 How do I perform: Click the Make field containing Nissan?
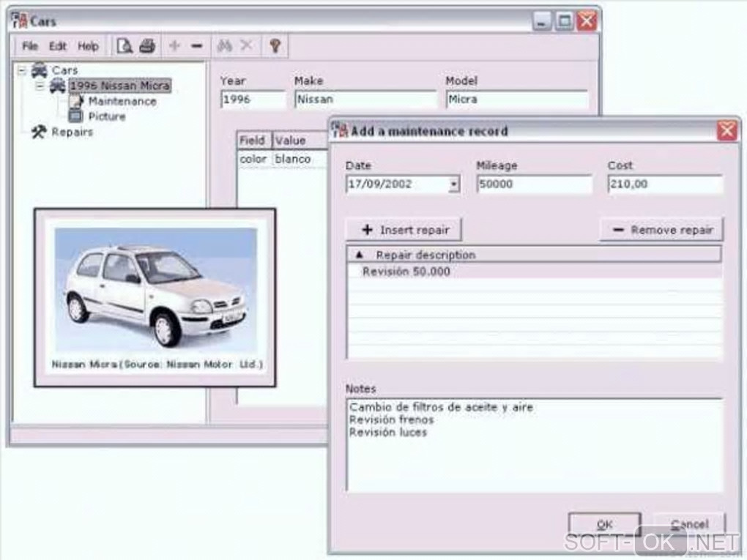pyautogui.click(x=365, y=100)
